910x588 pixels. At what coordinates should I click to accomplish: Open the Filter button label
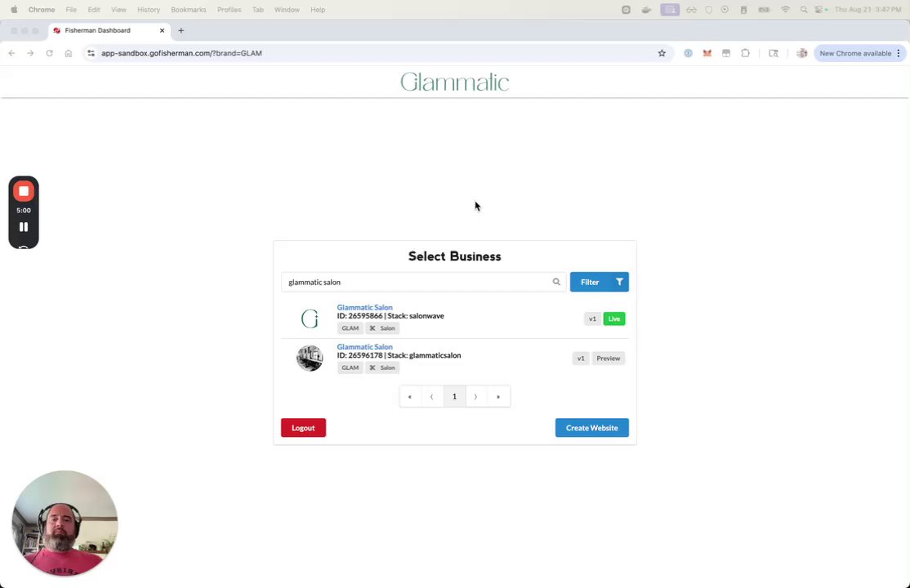590,282
